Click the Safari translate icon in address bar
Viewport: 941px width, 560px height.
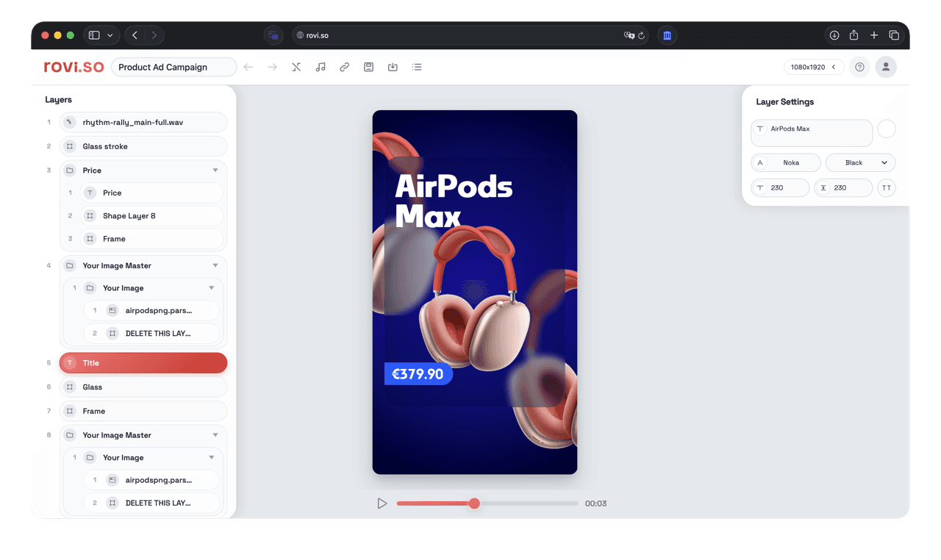(x=629, y=35)
